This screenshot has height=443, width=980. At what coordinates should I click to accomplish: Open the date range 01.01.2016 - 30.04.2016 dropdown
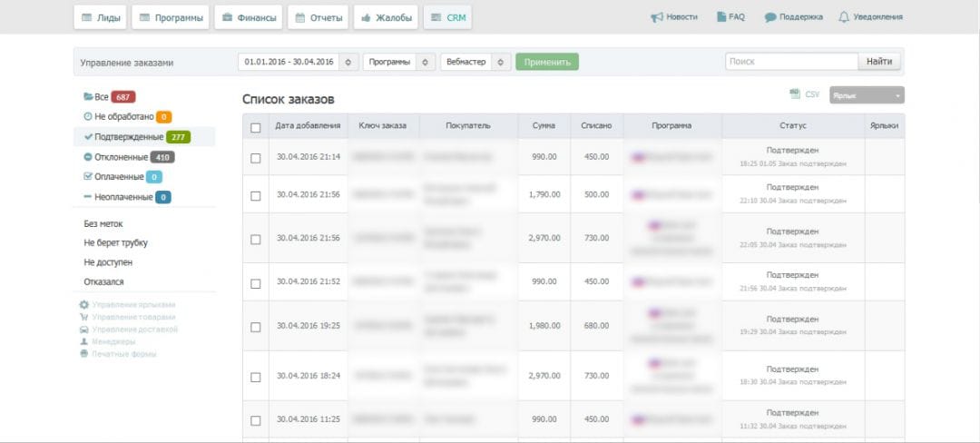(x=299, y=62)
